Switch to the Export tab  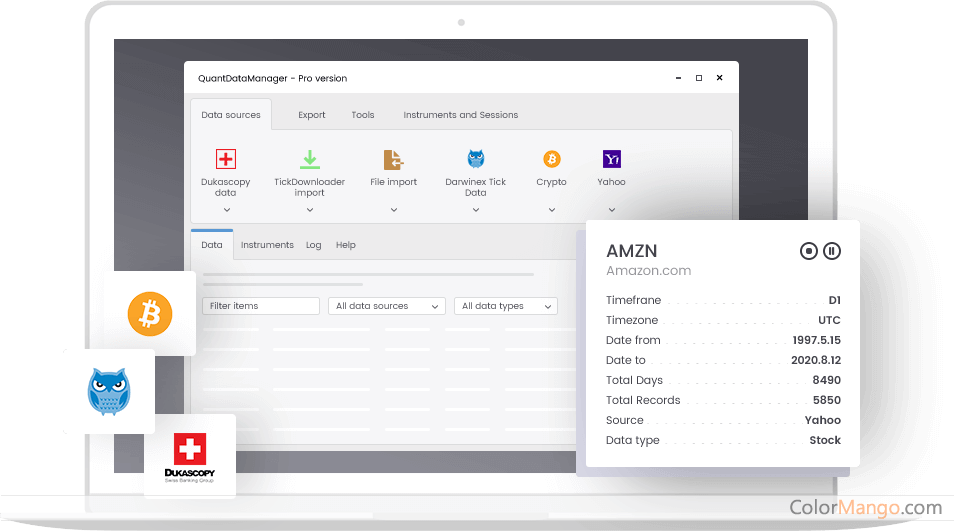[312, 115]
